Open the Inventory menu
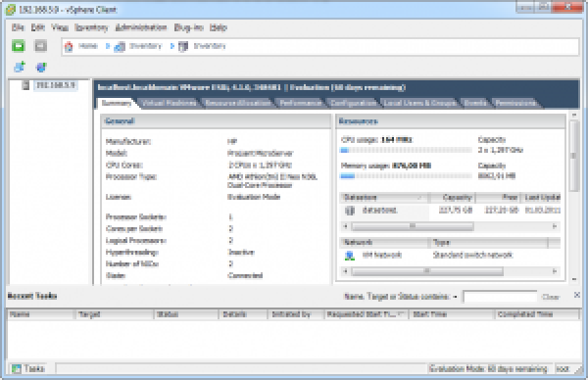Screen dimensions: 588x380 pos(91,27)
